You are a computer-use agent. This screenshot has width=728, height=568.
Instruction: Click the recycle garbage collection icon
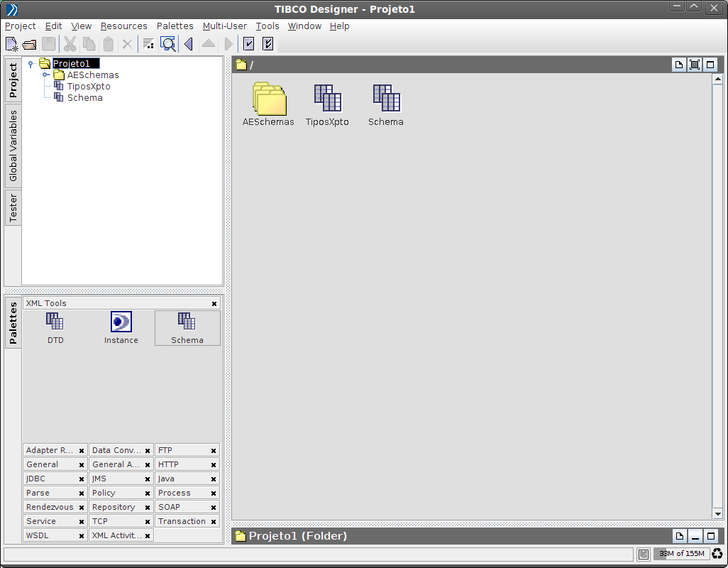717,554
